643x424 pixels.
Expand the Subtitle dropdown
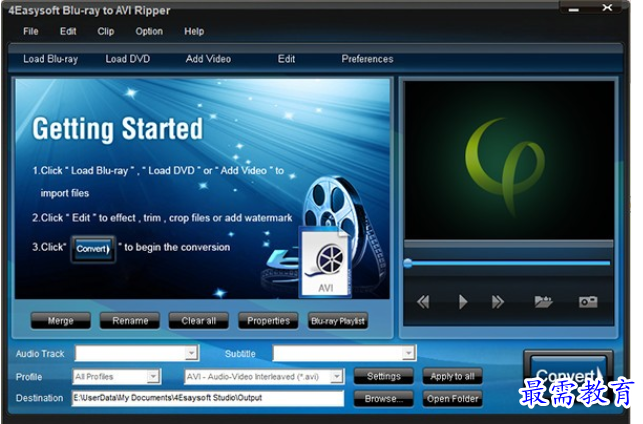(x=408, y=353)
